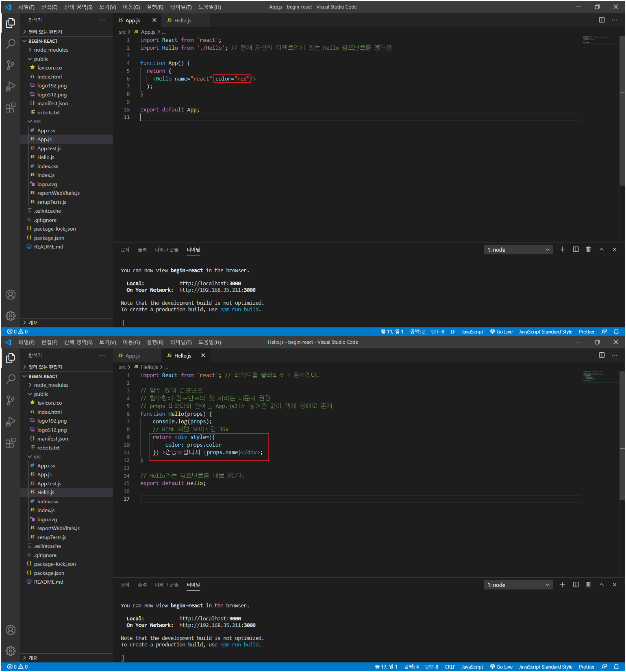The height and width of the screenshot is (672, 626).
Task: Click JavaScript language mode in bottom status bar
Action: click(x=472, y=667)
